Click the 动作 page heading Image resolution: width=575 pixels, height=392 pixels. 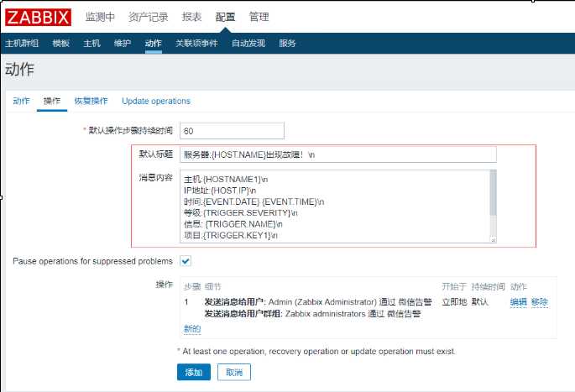[x=19, y=70]
